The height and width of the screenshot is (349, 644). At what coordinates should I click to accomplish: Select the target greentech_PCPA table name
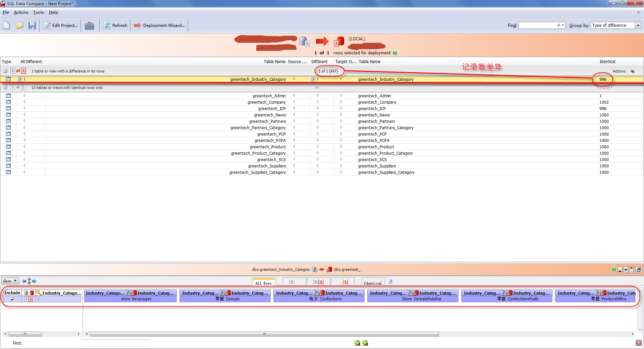pos(374,140)
